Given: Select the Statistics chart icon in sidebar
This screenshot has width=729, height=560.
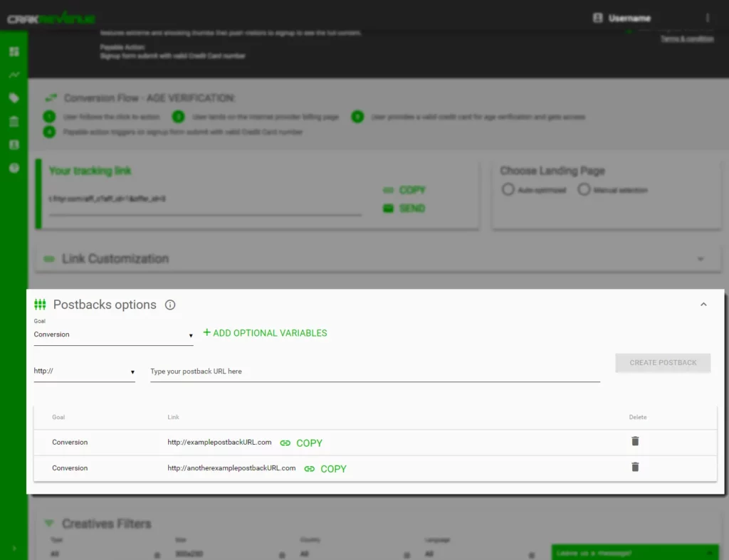Looking at the screenshot, I should [15, 75].
